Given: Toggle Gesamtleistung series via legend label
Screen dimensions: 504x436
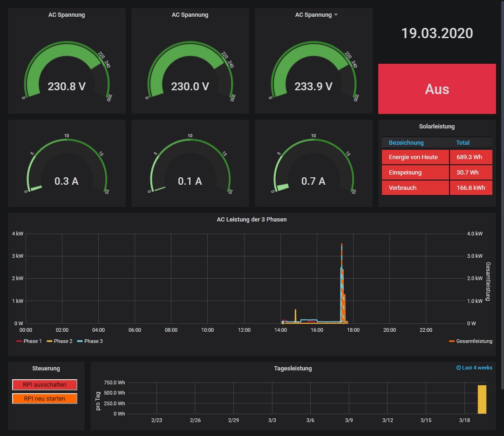Looking at the screenshot, I should [474, 341].
